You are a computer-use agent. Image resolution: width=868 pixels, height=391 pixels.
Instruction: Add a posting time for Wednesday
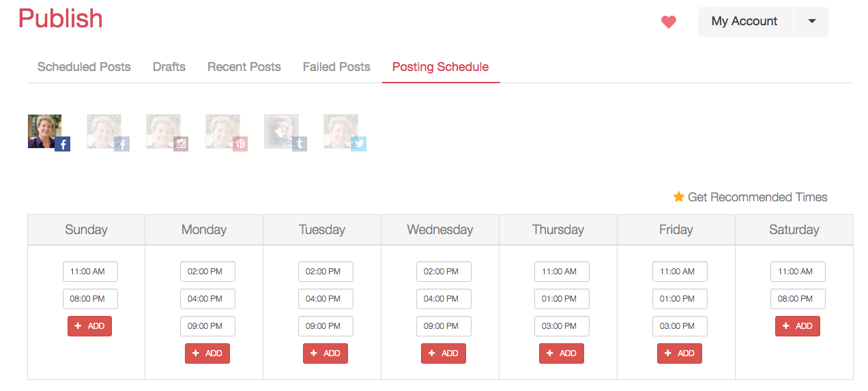point(444,353)
